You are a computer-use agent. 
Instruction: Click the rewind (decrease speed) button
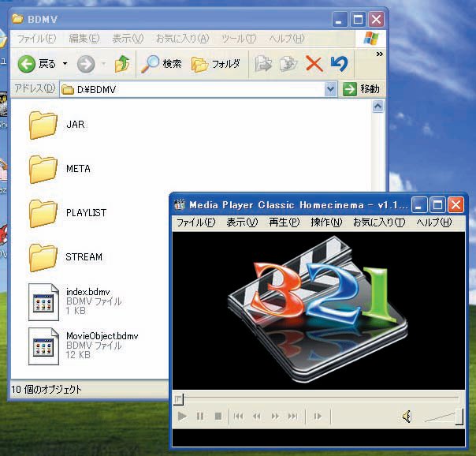click(256, 416)
